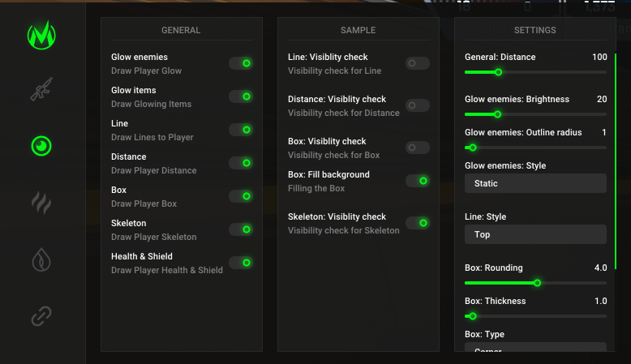631x364 pixels.
Task: Expand Line Style dropdown showing Top
Action: [x=535, y=234]
